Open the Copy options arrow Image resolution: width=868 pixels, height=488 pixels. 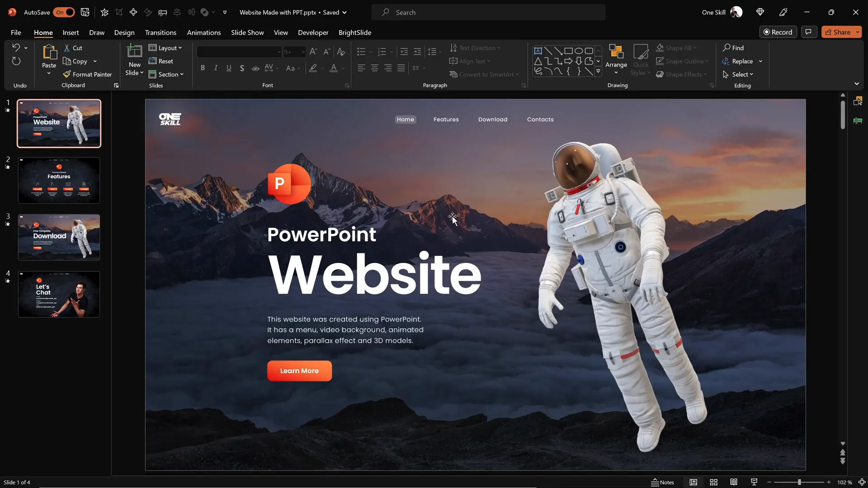pyautogui.click(x=95, y=61)
